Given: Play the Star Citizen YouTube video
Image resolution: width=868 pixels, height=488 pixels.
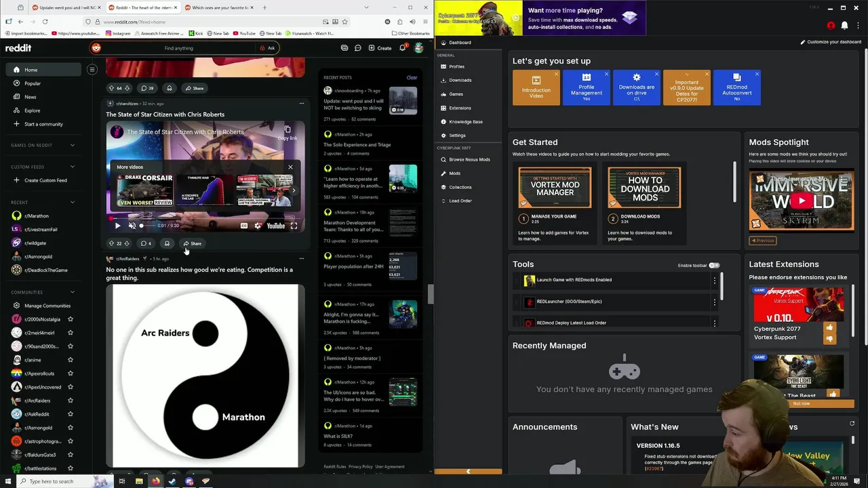Looking at the screenshot, I should (x=117, y=226).
